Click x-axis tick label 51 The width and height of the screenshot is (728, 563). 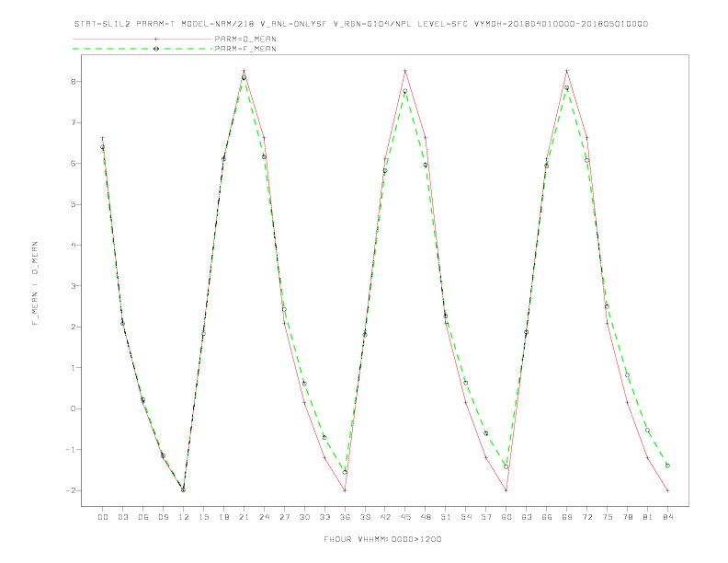(446, 517)
